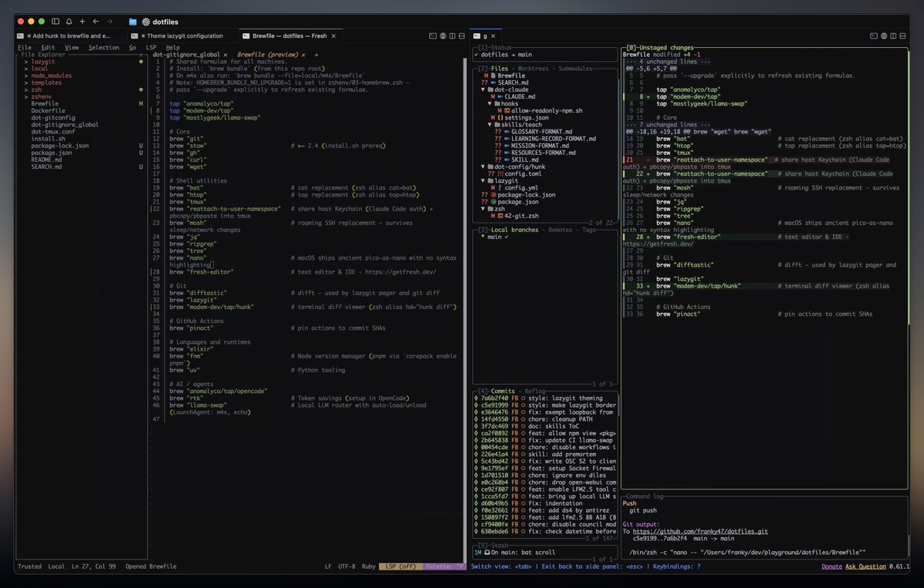
Task: Go forward with the right arrow icon
Action: (109, 22)
